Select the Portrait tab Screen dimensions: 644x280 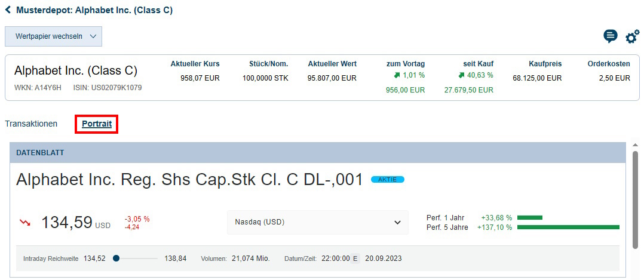click(x=97, y=124)
